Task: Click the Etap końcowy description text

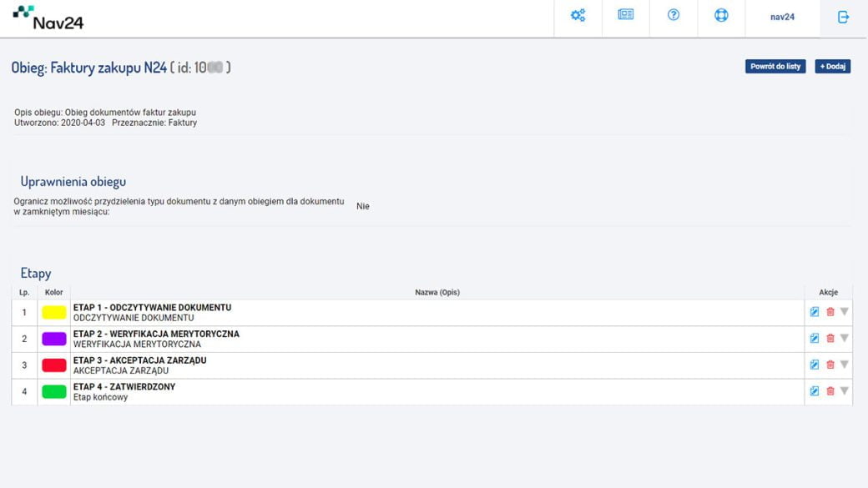Action: [100, 397]
